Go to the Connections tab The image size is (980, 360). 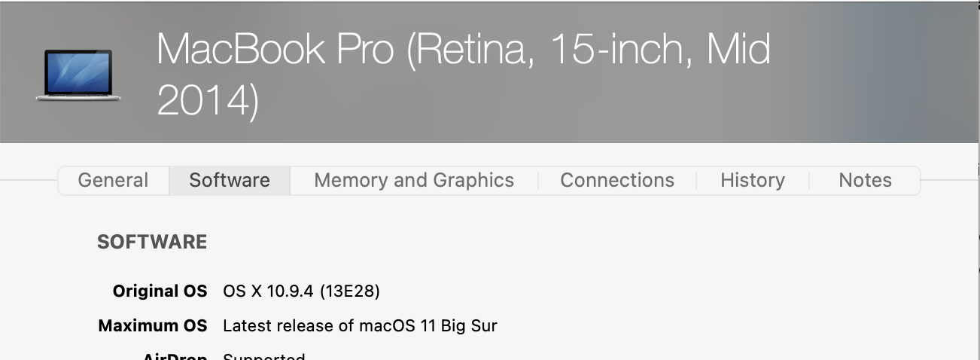point(617,181)
